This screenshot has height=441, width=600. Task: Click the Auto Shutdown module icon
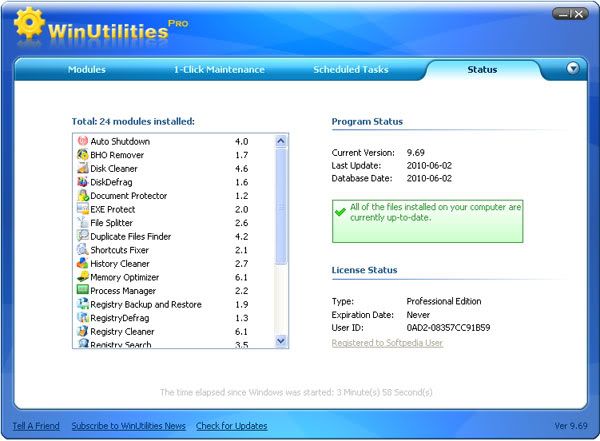tap(83, 141)
